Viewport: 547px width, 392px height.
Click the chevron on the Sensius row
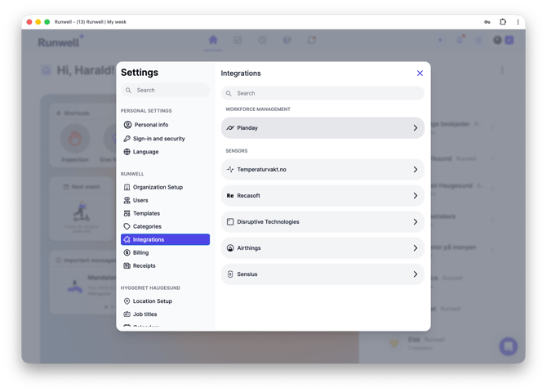(x=415, y=274)
